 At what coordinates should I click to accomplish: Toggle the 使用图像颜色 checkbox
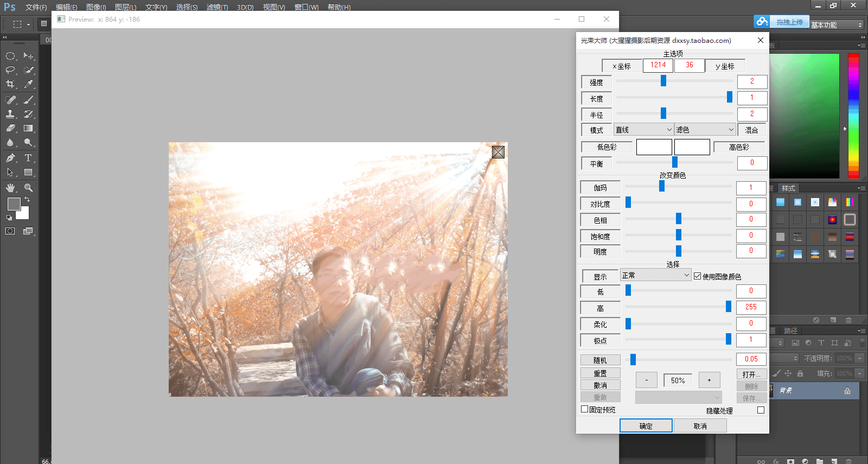pyautogui.click(x=698, y=276)
